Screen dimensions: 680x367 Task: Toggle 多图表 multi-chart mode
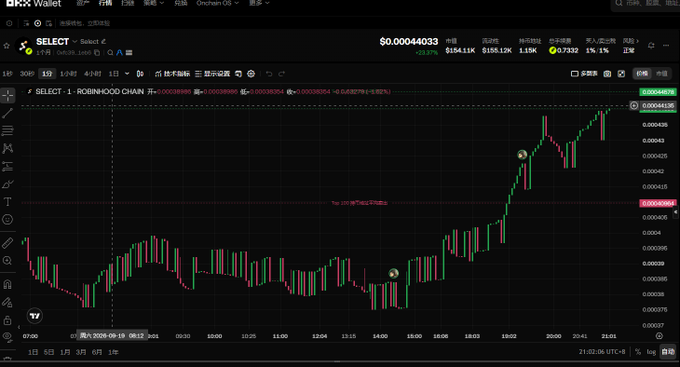584,74
